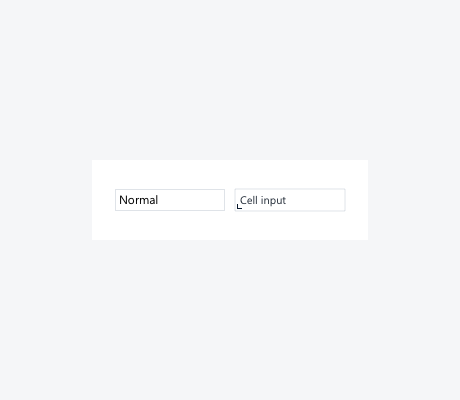Image resolution: width=460 pixels, height=400 pixels.
Task: Click the "Cell input" placeholder text
Action: (x=263, y=200)
